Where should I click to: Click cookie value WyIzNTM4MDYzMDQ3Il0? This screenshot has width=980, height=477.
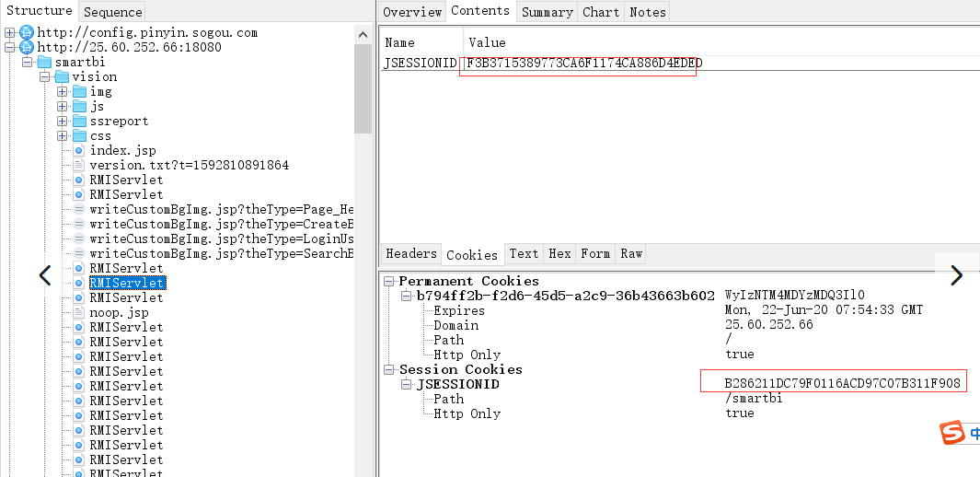coord(795,295)
